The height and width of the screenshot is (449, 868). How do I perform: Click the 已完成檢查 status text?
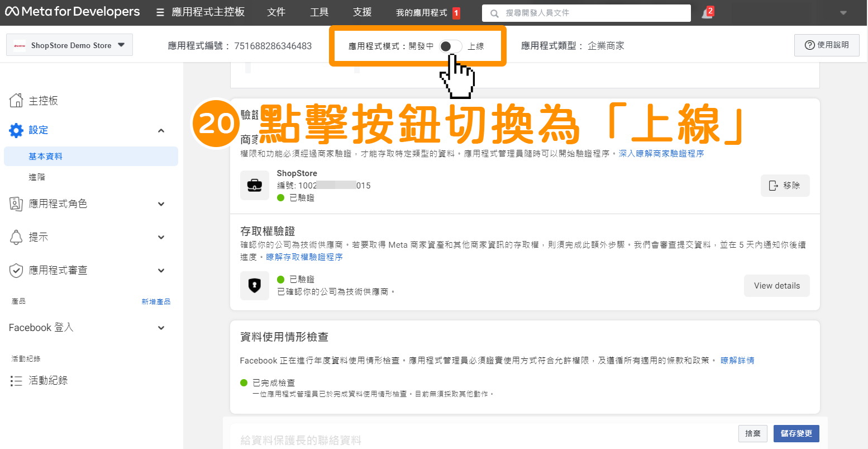click(x=274, y=383)
